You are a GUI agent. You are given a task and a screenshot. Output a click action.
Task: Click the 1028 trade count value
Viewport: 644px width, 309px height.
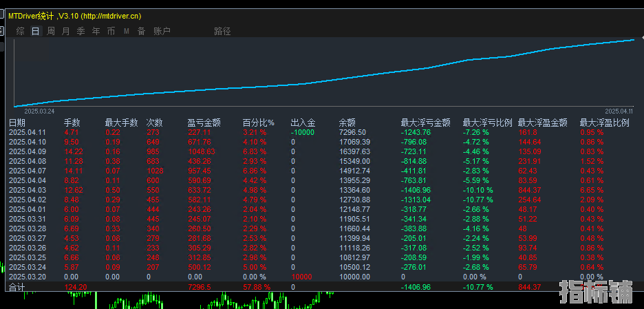coord(155,171)
